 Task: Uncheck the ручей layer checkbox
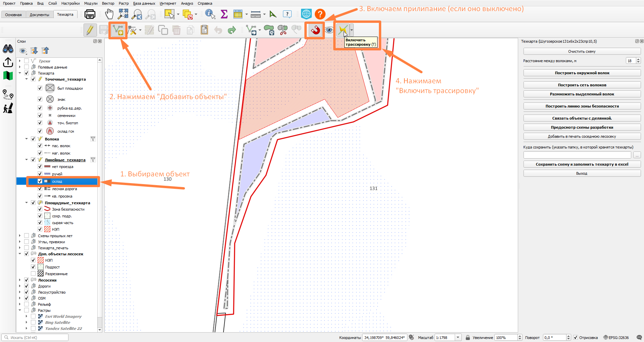click(x=40, y=174)
